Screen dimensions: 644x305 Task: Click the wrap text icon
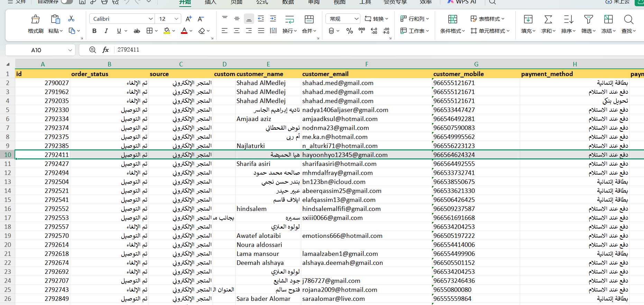(289, 19)
